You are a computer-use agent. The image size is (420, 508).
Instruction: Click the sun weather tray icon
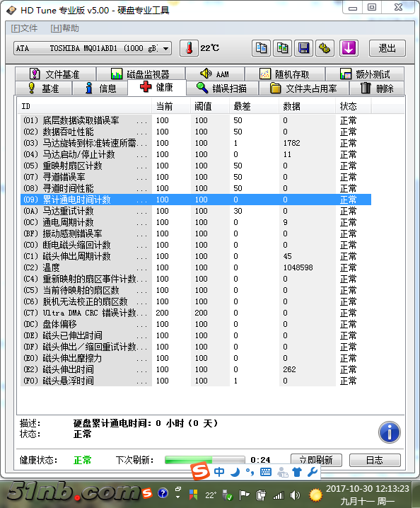[316, 495]
